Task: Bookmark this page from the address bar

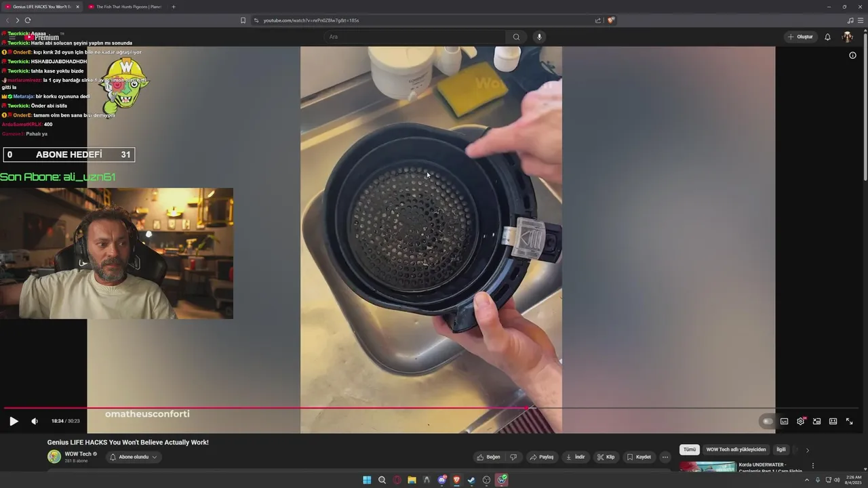Action: point(243,20)
